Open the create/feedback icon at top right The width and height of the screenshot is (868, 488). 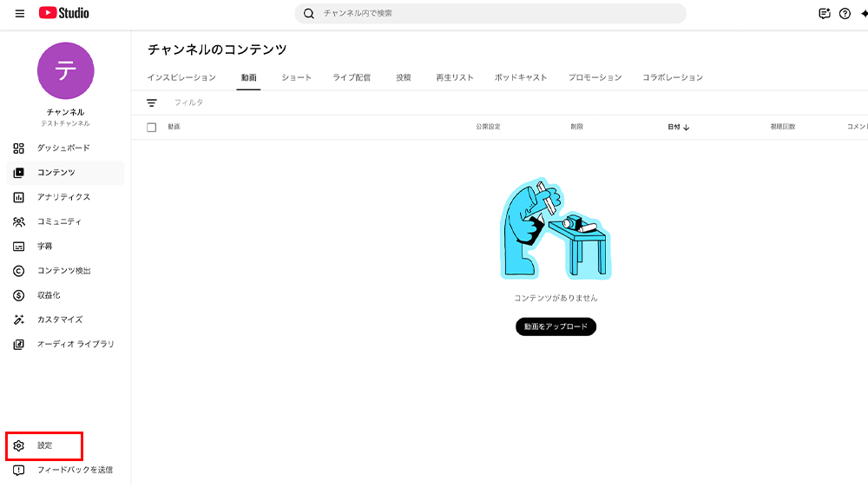(825, 13)
